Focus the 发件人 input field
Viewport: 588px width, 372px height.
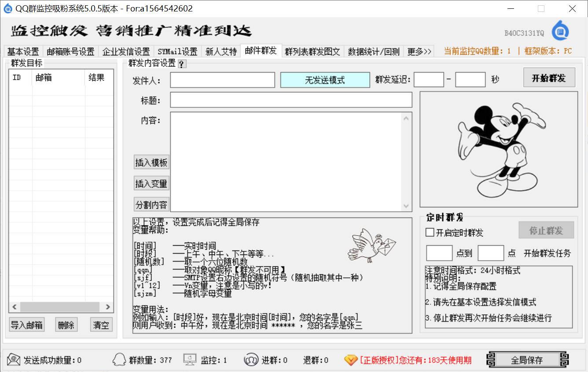pyautogui.click(x=223, y=80)
